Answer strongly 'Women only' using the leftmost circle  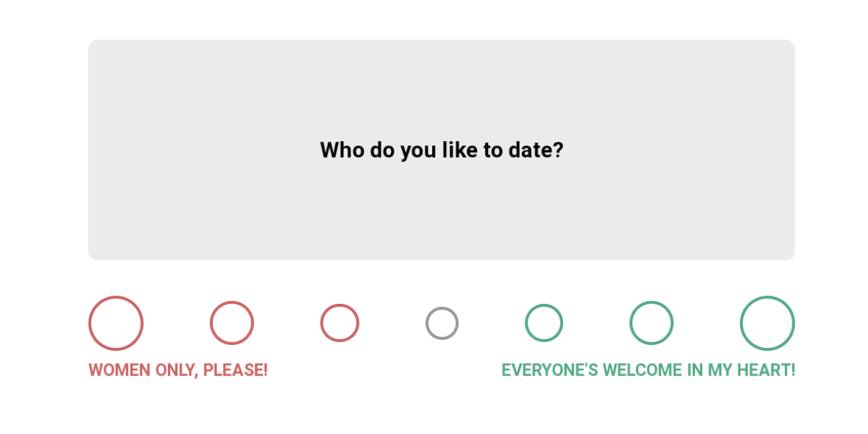pos(116,323)
